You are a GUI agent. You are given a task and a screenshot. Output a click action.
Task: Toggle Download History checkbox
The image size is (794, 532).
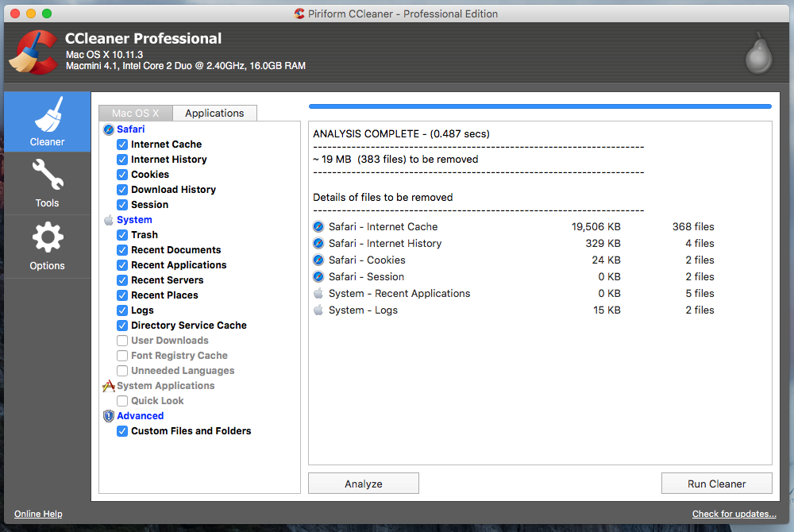(122, 190)
